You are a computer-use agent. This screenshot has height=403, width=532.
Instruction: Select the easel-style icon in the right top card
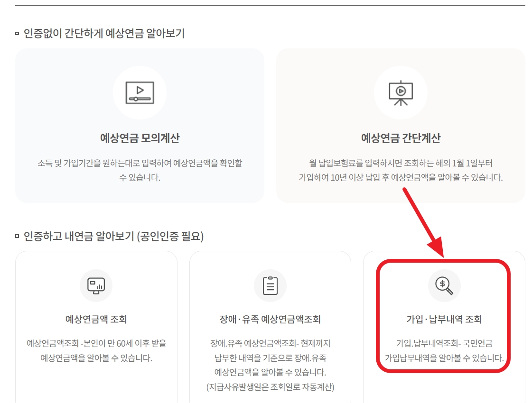pyautogui.click(x=401, y=92)
